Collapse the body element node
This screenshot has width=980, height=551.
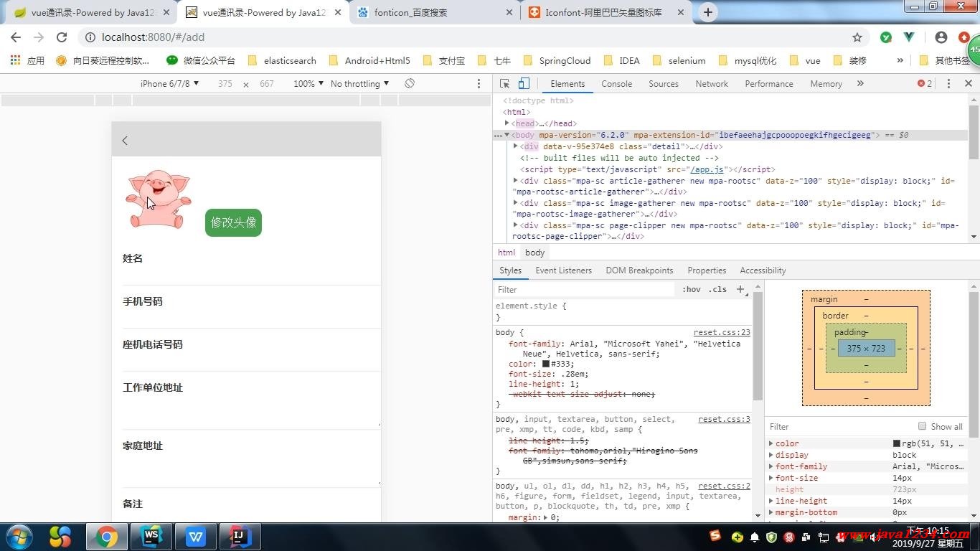[507, 135]
